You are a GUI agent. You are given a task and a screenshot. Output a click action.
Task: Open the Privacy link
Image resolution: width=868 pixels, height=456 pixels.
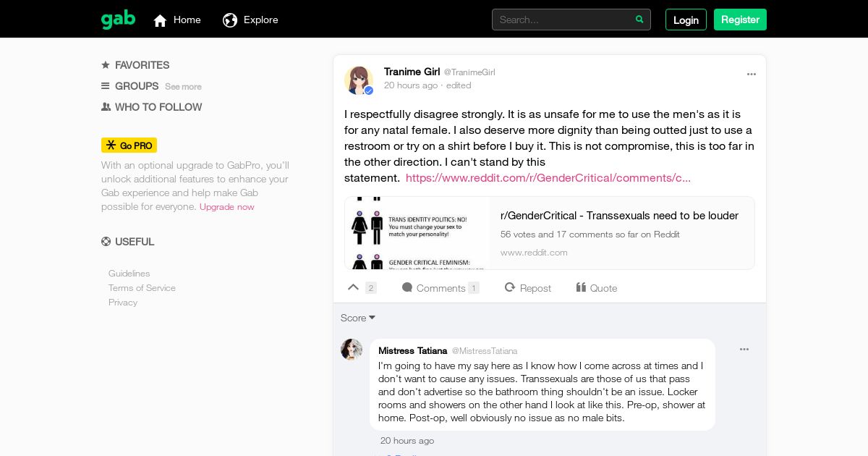123,303
